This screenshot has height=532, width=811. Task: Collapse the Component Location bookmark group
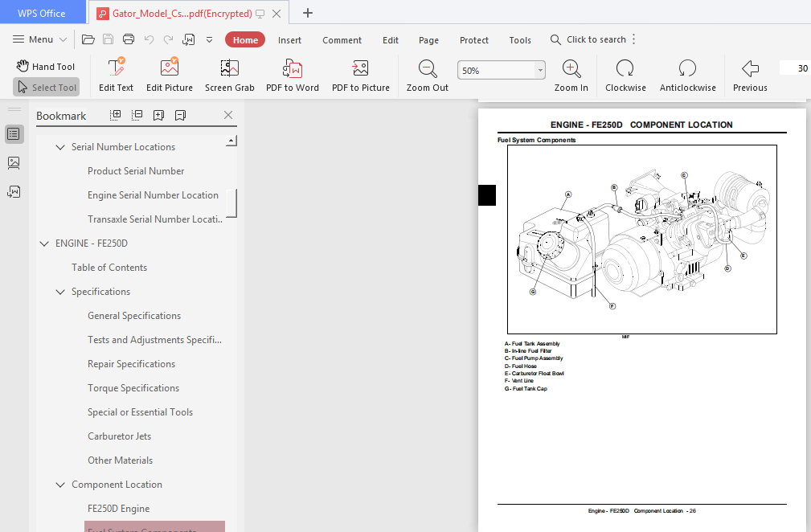point(60,485)
